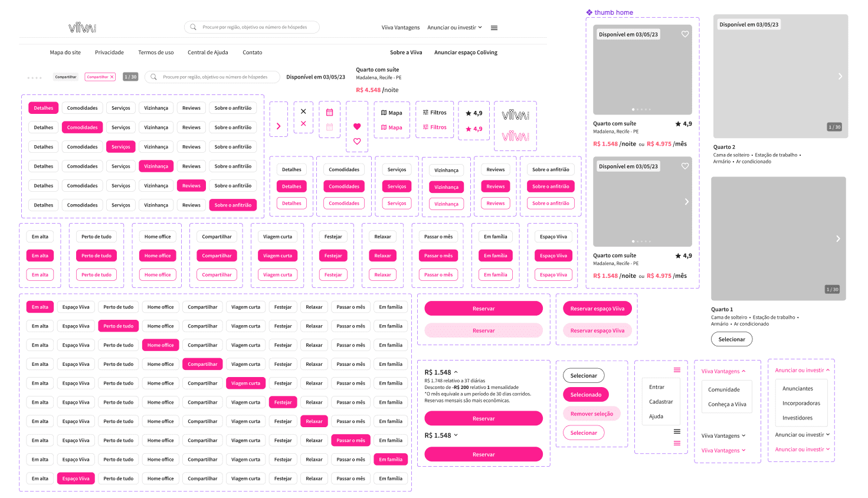Click the Procure por região search field

pyautogui.click(x=254, y=27)
